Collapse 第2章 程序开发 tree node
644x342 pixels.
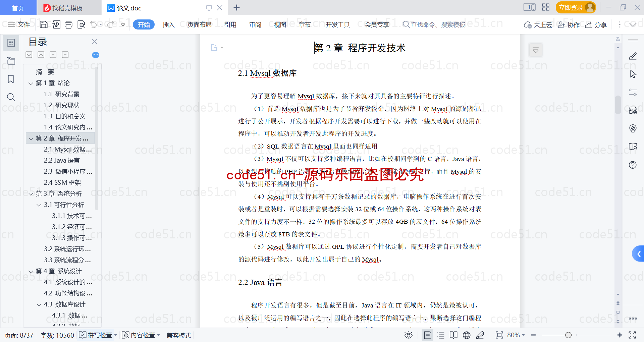tap(31, 138)
